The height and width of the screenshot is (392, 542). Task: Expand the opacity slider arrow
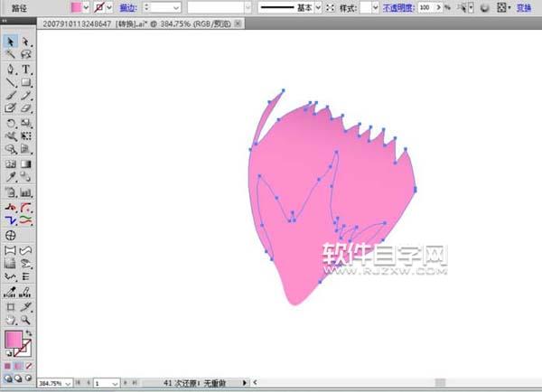[439, 7]
